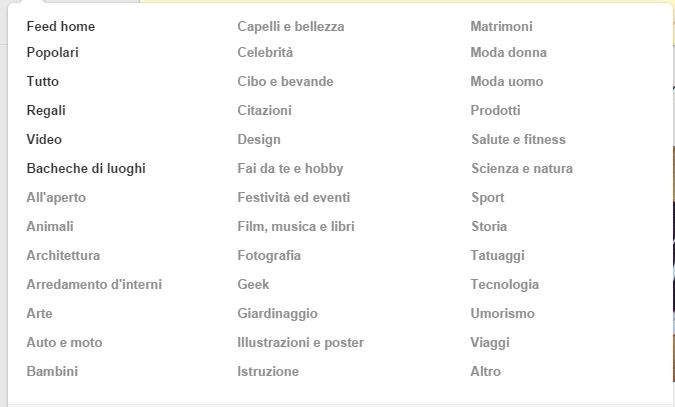Go to Film, musica e libri
The width and height of the screenshot is (675, 407).
296,226
